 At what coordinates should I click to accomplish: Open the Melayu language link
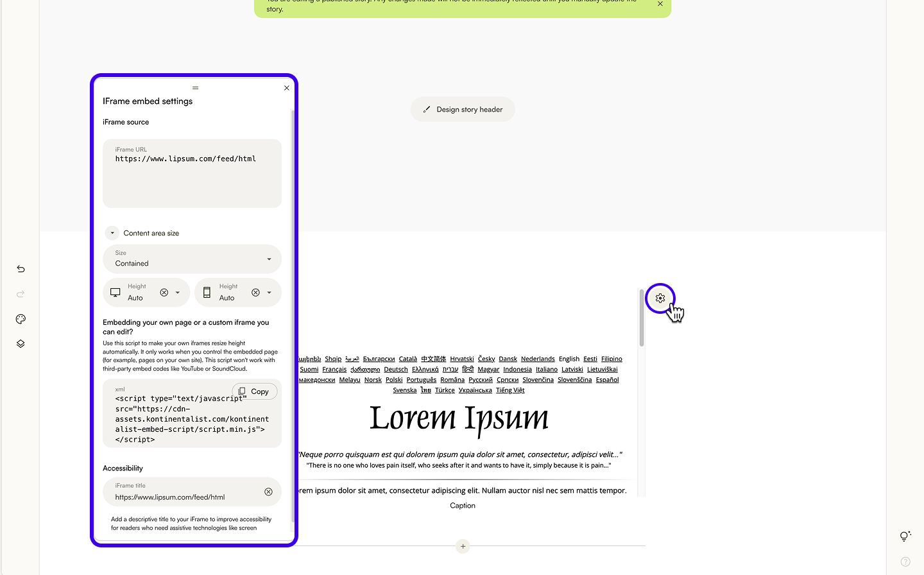350,380
